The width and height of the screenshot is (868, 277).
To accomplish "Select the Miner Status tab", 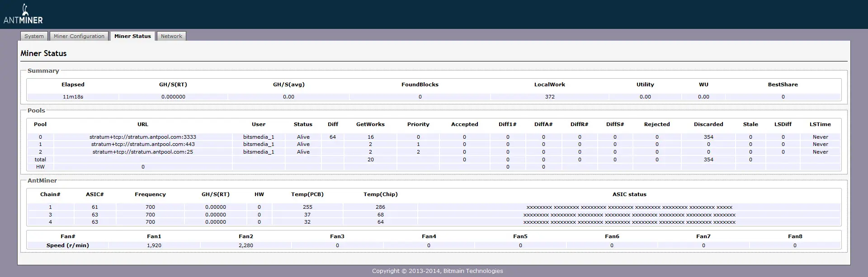I will 132,36.
